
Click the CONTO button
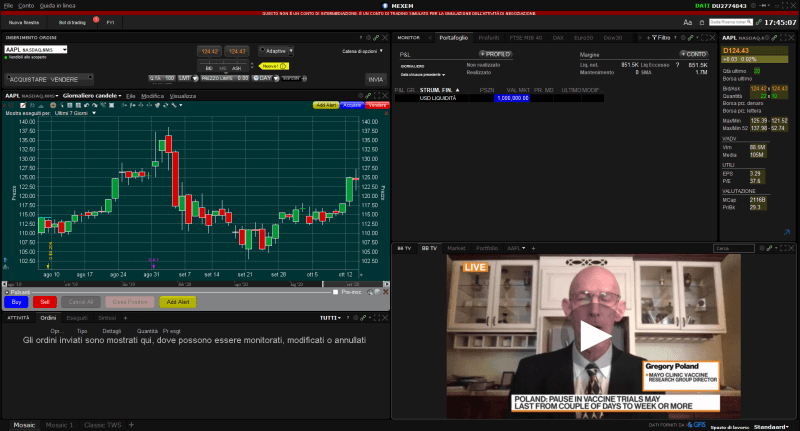pyautogui.click(x=693, y=54)
